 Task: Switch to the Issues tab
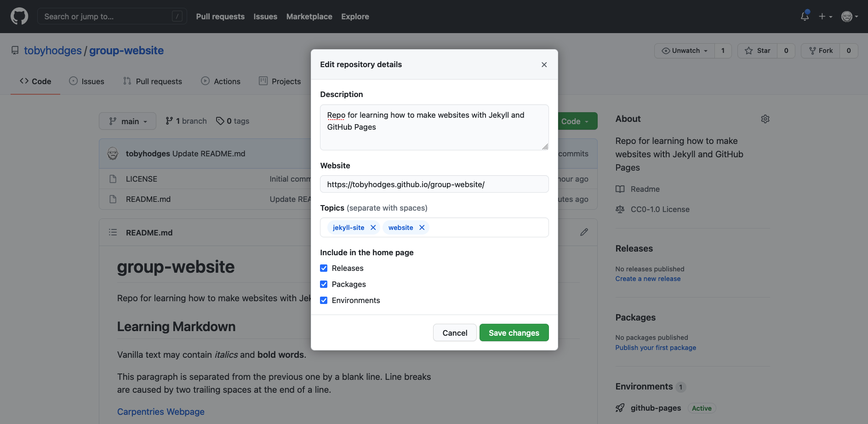pyautogui.click(x=86, y=81)
